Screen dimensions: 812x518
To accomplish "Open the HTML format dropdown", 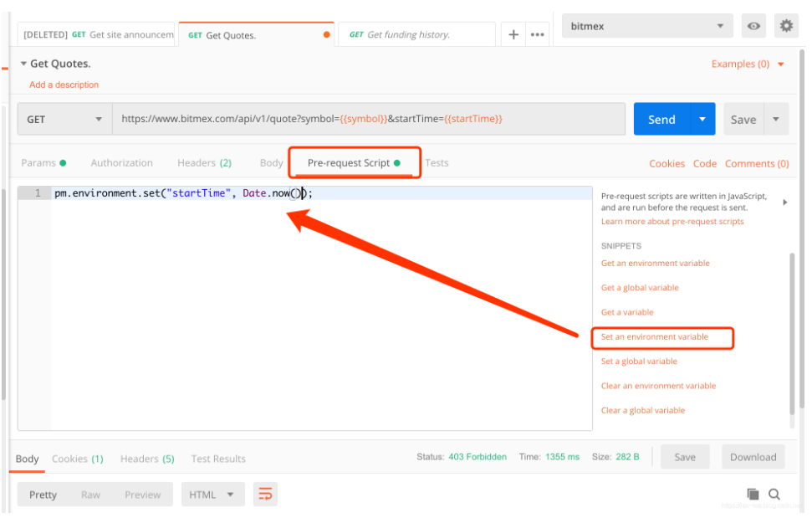I will click(x=212, y=495).
